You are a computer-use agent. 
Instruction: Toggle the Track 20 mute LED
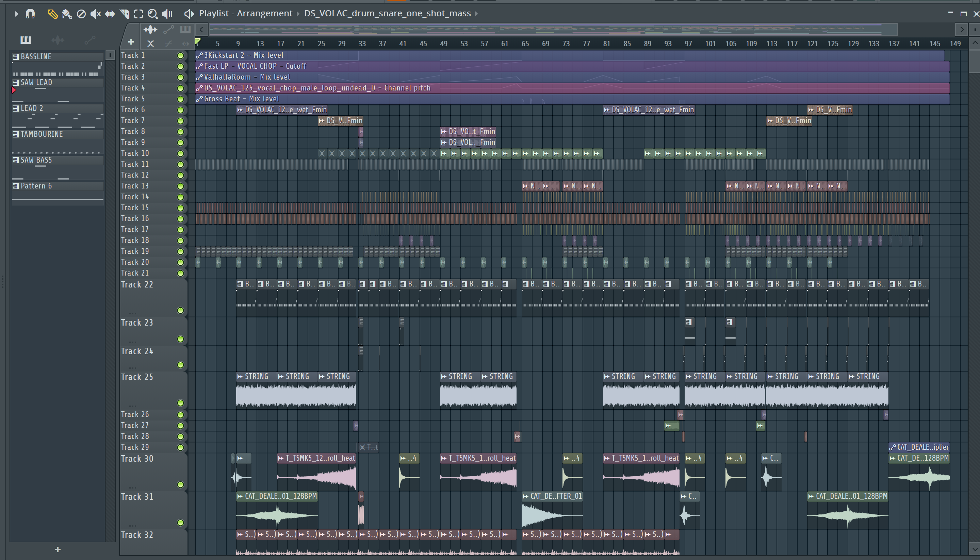(x=180, y=263)
